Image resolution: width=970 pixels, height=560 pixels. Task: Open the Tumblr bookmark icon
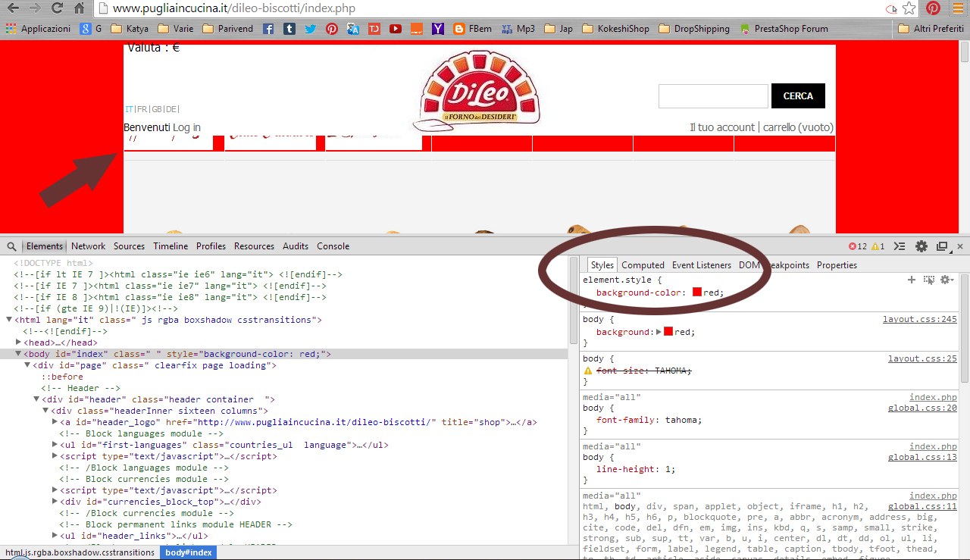(x=289, y=29)
